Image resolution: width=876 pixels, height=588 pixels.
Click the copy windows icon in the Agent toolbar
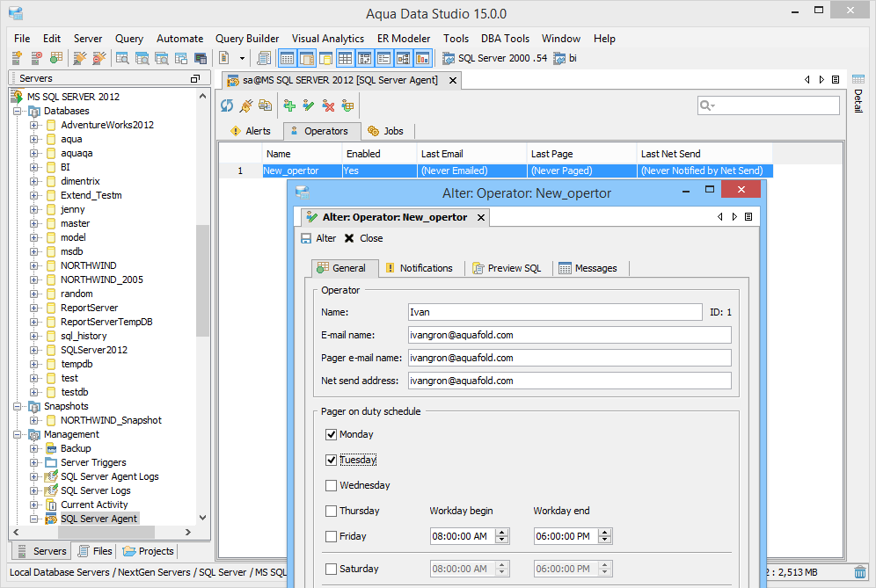(x=265, y=105)
